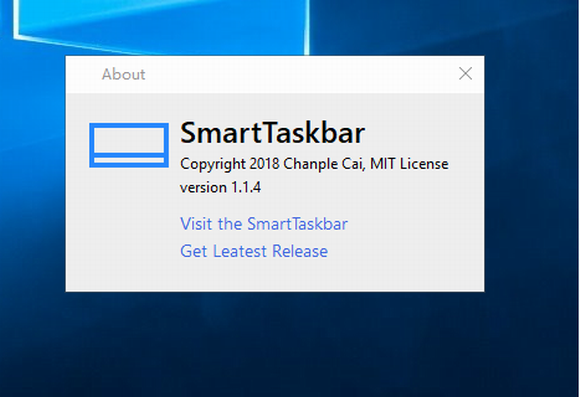Click the SmartTaskbar heading text
The image size is (580, 397).
tap(273, 132)
